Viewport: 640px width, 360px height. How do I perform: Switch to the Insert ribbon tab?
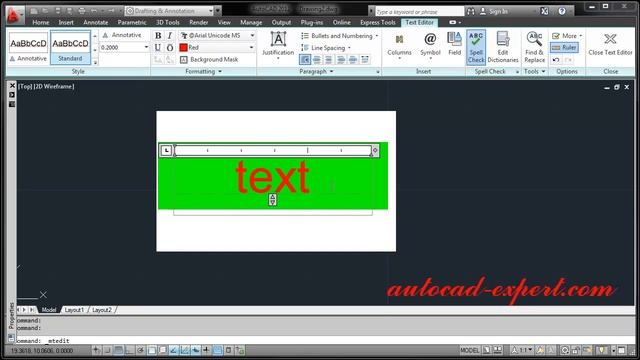(x=66, y=22)
